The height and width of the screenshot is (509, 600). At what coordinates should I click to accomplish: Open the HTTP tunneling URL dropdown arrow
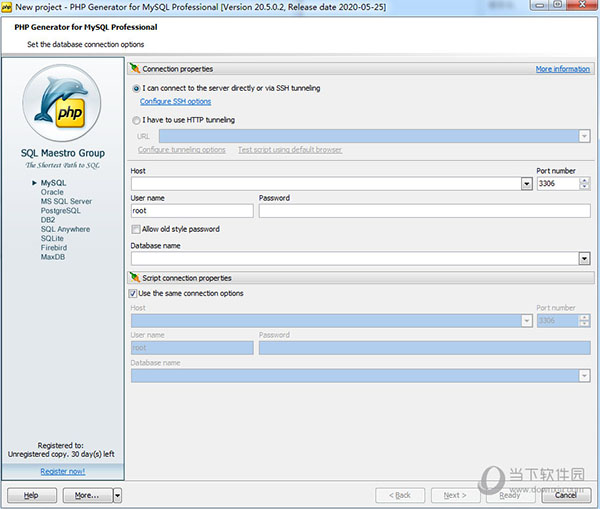coord(584,136)
